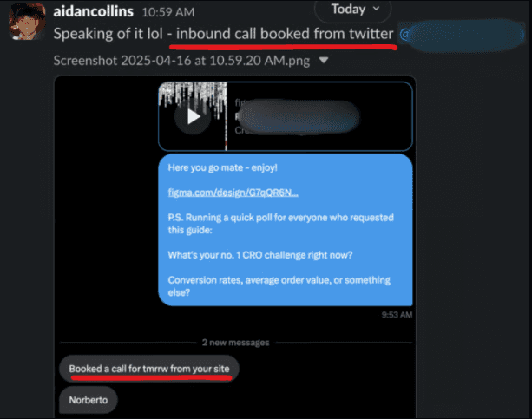
Task: Click the @ mention symbol after twitter
Action: click(x=404, y=35)
